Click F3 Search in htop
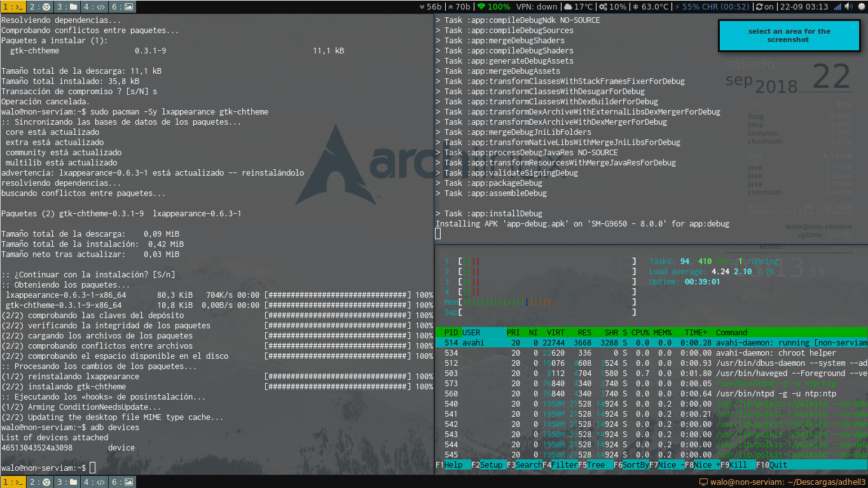Image resolution: width=868 pixels, height=488 pixels. (x=525, y=465)
